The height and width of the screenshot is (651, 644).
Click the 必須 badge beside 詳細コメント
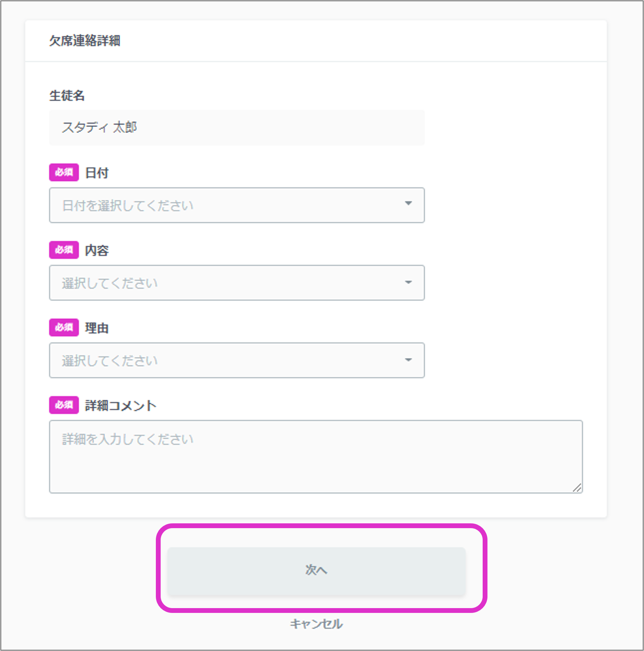[64, 405]
